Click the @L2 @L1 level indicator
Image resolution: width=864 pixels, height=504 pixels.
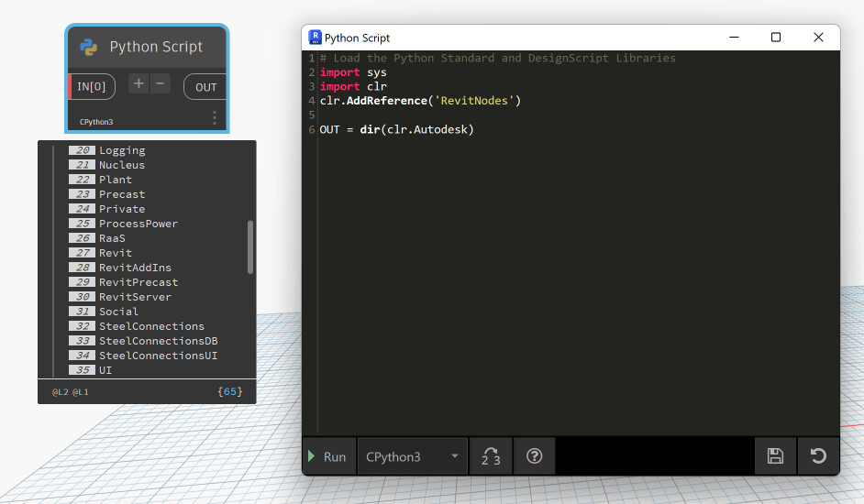(70, 392)
